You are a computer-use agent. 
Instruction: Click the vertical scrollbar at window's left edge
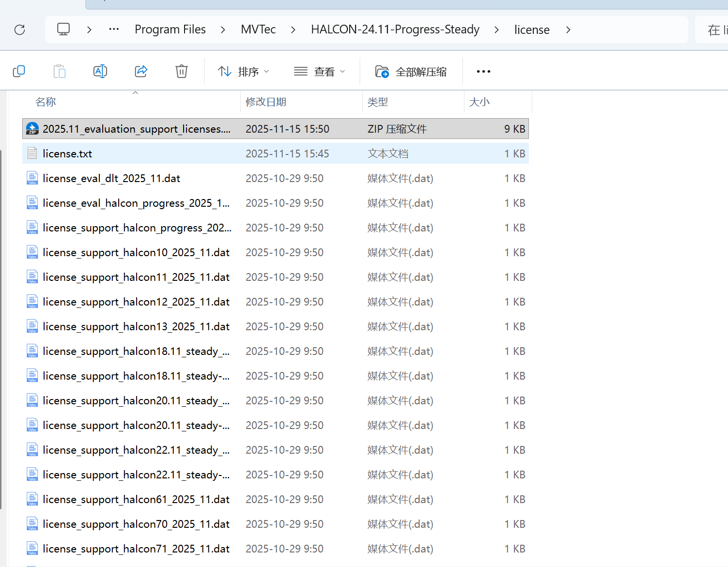pyautogui.click(x=1, y=329)
